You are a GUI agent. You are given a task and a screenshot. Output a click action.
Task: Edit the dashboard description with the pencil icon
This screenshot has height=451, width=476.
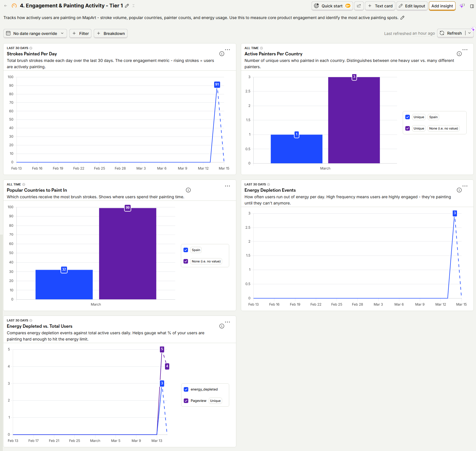(402, 18)
